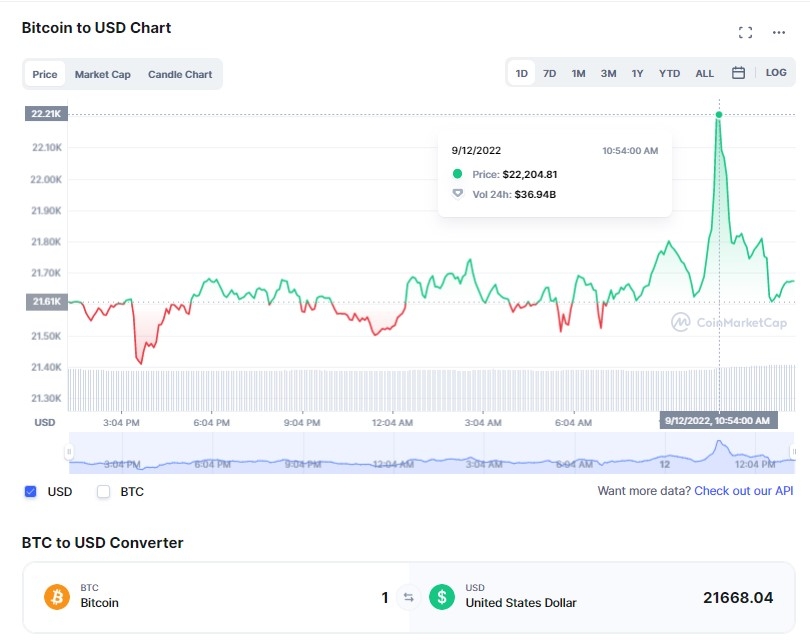Open the three-dot more options menu
Viewport: 810px width, 642px height.
pyautogui.click(x=779, y=32)
